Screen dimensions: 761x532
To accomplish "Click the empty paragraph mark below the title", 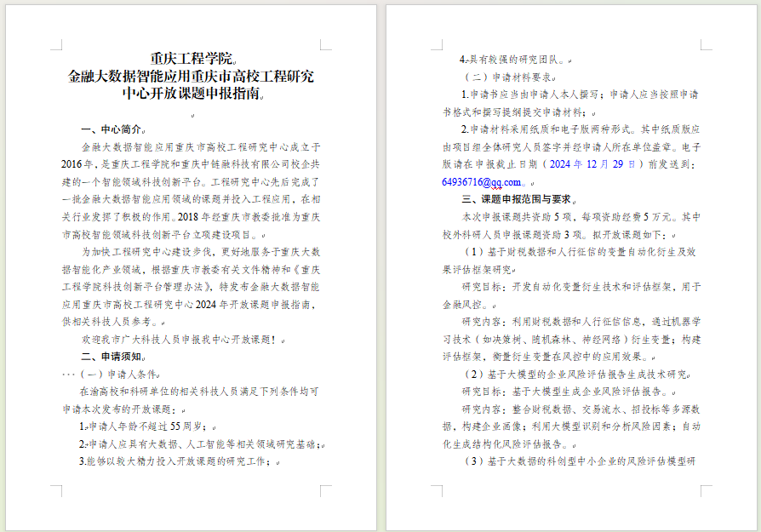I will 192,114.
